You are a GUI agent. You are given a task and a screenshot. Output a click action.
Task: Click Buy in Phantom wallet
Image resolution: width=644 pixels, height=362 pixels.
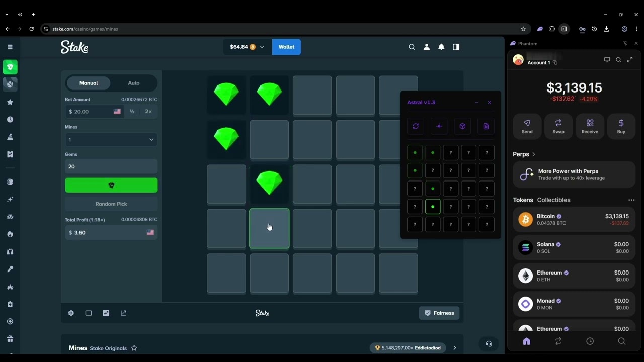coord(621,126)
